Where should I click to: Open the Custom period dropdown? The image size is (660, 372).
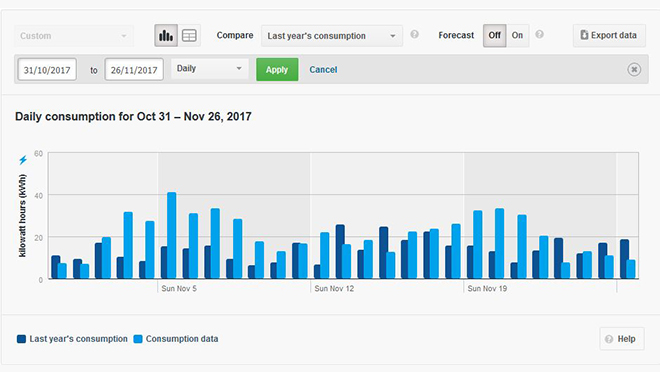pos(74,36)
